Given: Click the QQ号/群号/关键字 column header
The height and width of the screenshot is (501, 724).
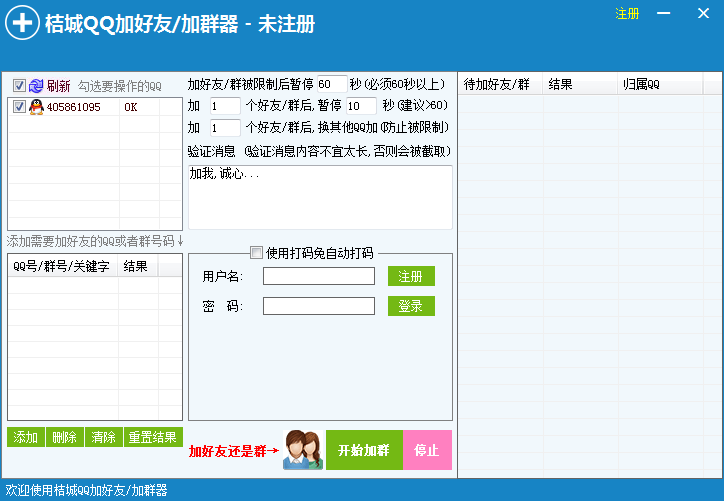Looking at the screenshot, I should pos(62,266).
